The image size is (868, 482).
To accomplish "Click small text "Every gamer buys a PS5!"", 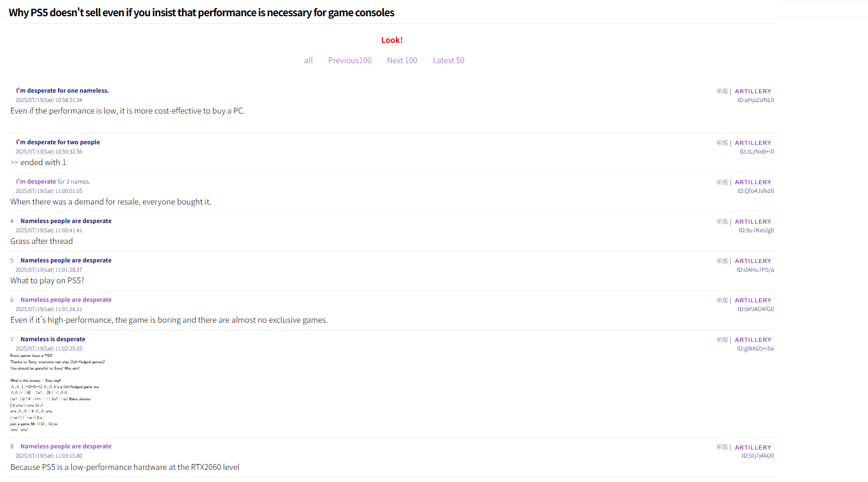I will (31, 356).
